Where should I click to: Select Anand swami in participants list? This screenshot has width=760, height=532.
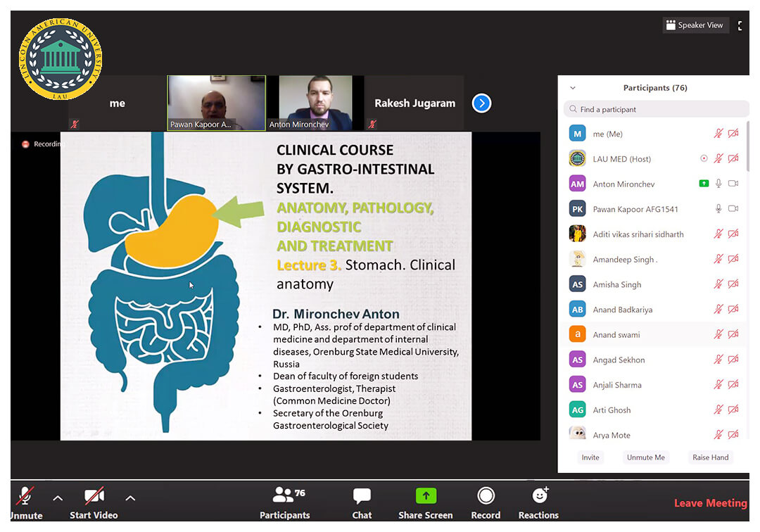(653, 334)
